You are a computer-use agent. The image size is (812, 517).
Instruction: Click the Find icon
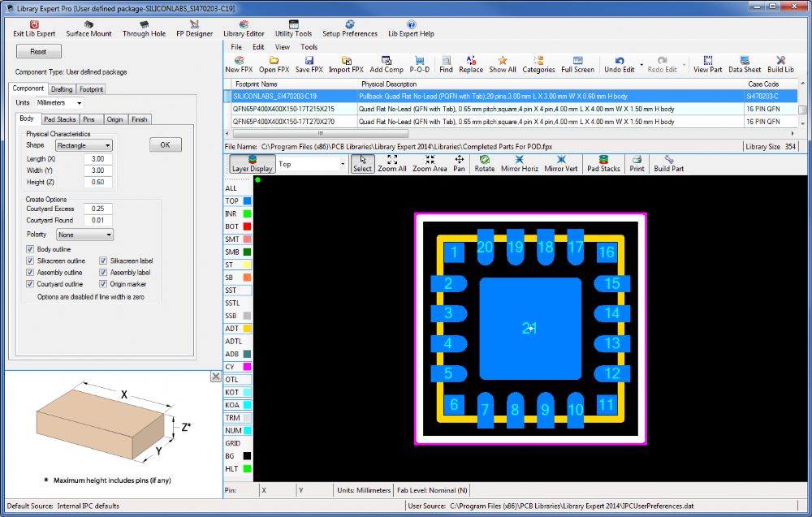(446, 61)
